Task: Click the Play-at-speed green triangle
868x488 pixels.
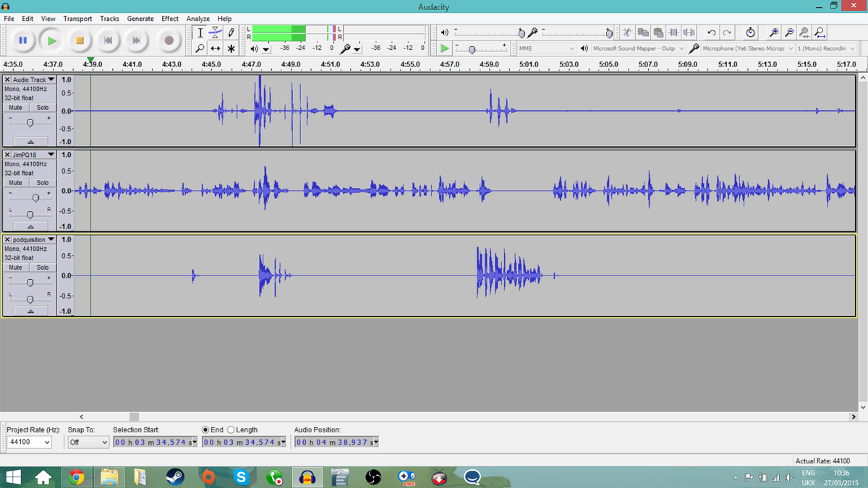Action: click(x=445, y=48)
